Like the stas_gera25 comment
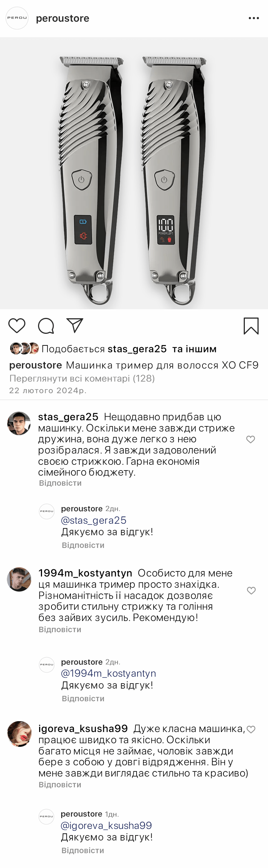This screenshot has height=868, width=268. 251,439
